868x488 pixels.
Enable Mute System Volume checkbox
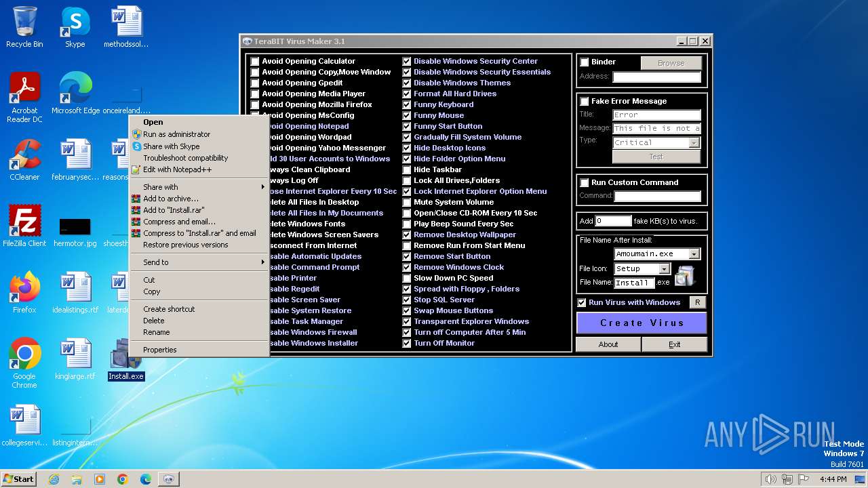(x=407, y=203)
